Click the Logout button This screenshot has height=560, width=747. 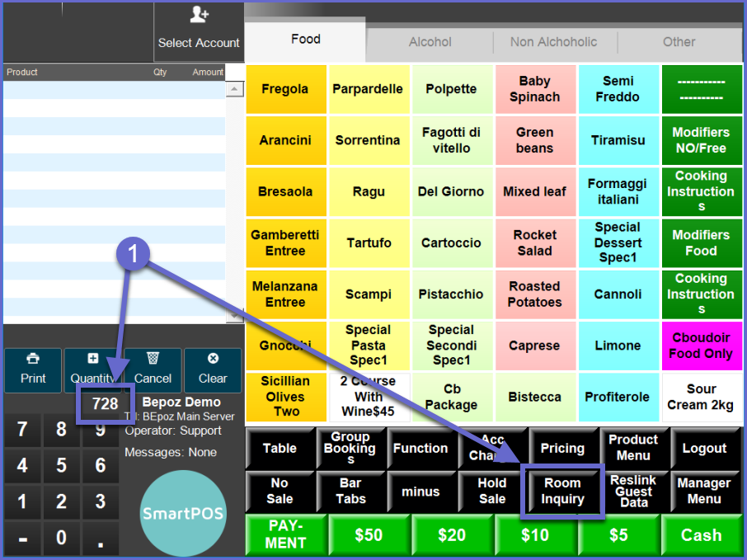pos(703,448)
